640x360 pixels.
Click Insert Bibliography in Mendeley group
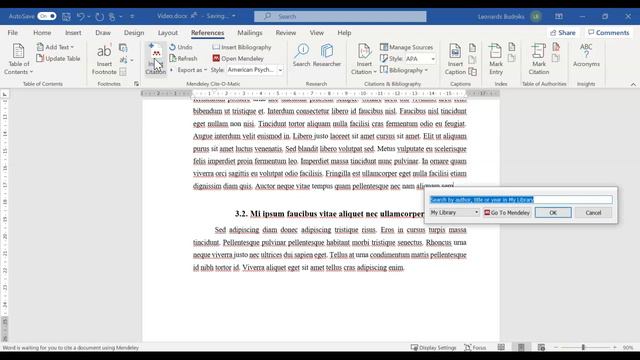[242, 47]
